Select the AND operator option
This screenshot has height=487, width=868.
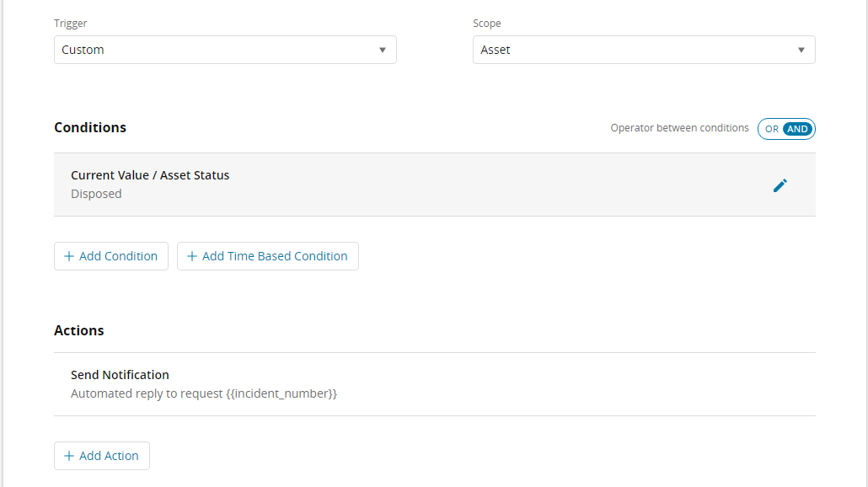[x=797, y=129]
